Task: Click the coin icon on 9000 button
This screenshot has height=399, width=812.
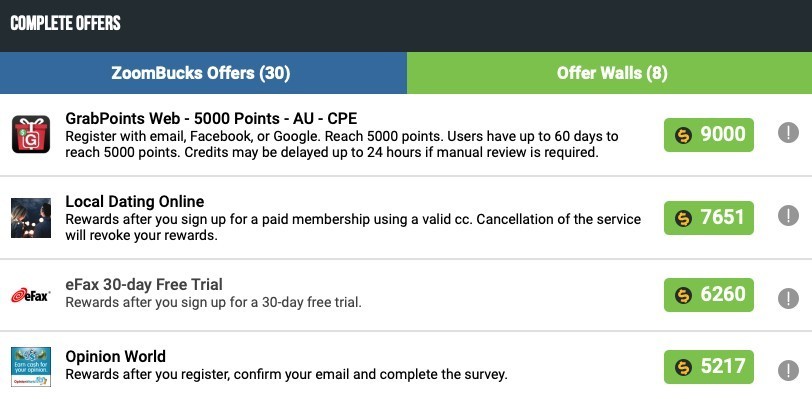Action: (684, 135)
